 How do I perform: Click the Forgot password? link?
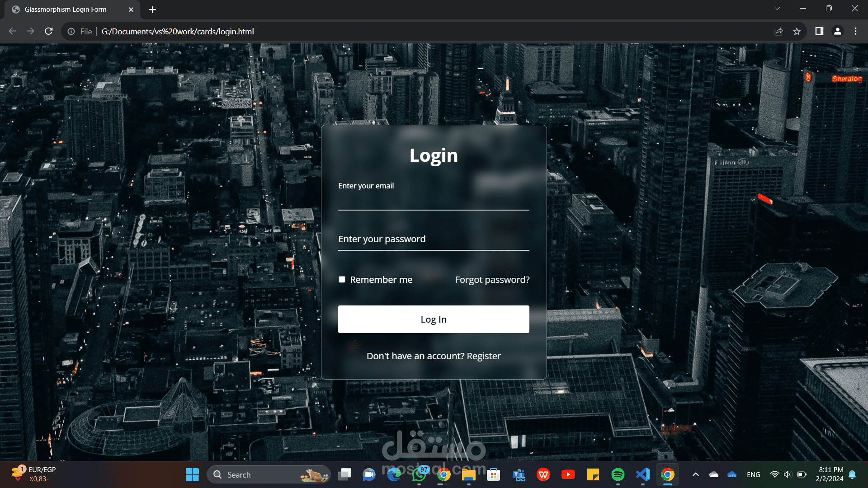click(492, 280)
